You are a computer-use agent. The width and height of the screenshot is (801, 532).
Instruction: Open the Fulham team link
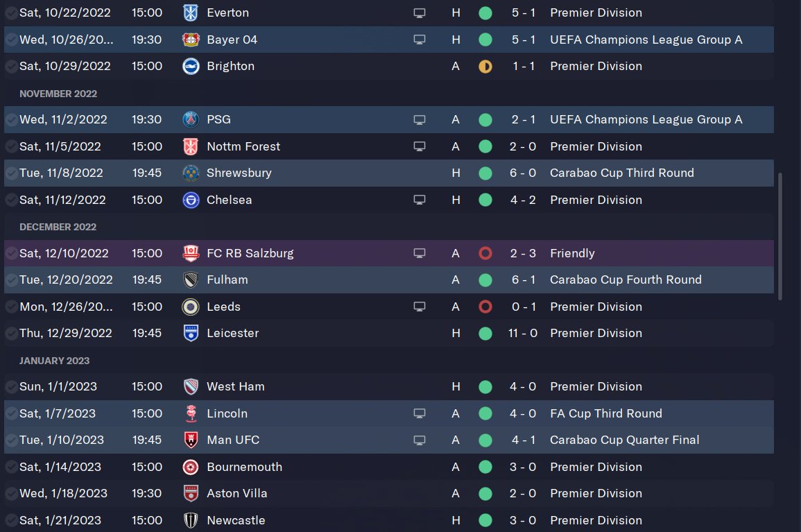[x=227, y=280]
